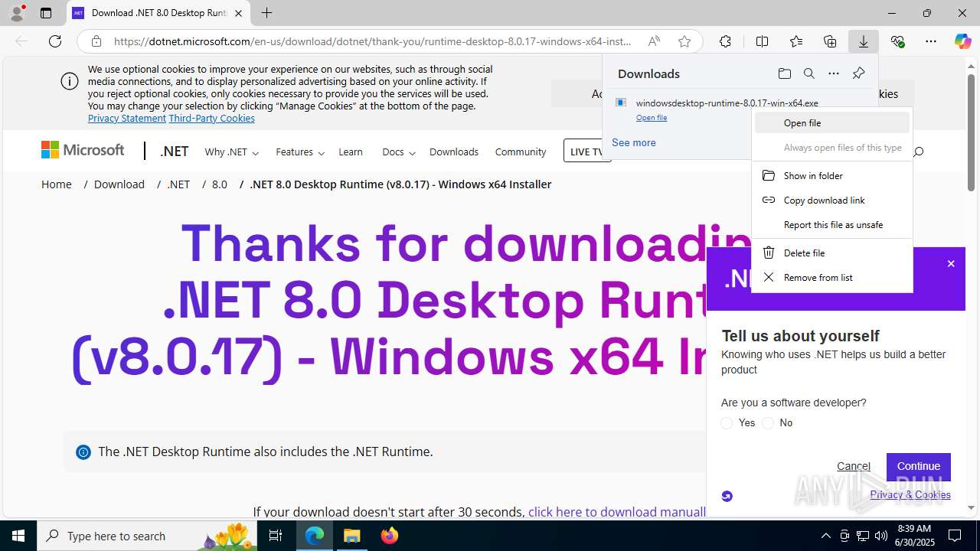Open a new tab with the plus button

[x=266, y=13]
